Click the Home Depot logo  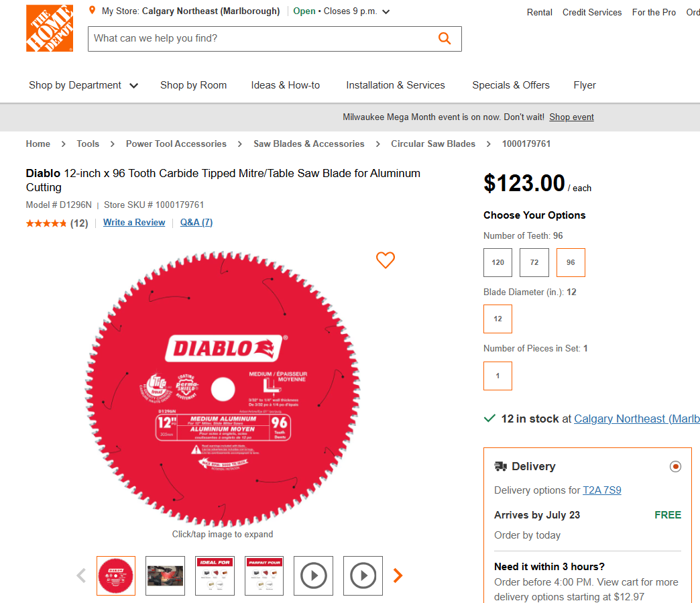(49, 28)
